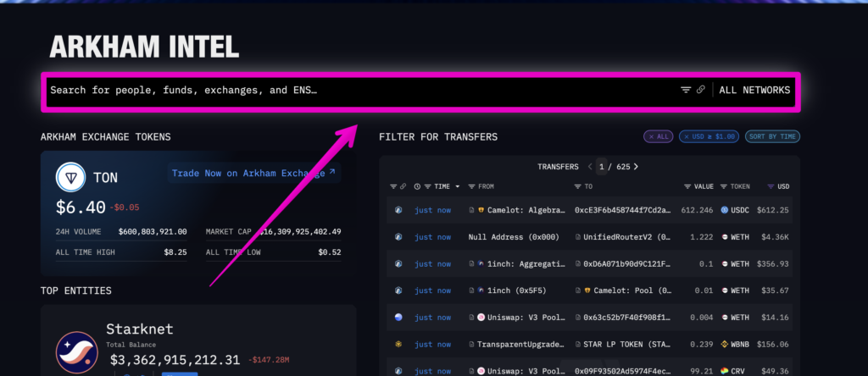Click the USDC token icon
The width and height of the screenshot is (868, 376).
pyautogui.click(x=725, y=210)
